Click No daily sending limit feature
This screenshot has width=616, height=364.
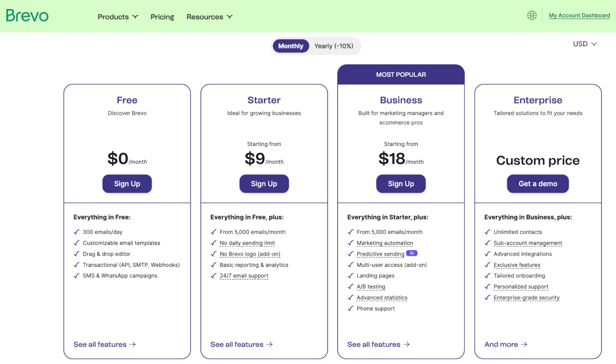[x=247, y=243]
